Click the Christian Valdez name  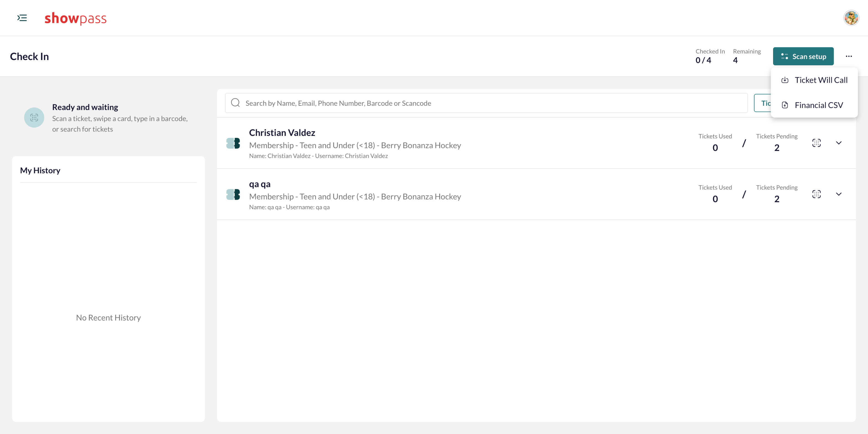click(282, 133)
